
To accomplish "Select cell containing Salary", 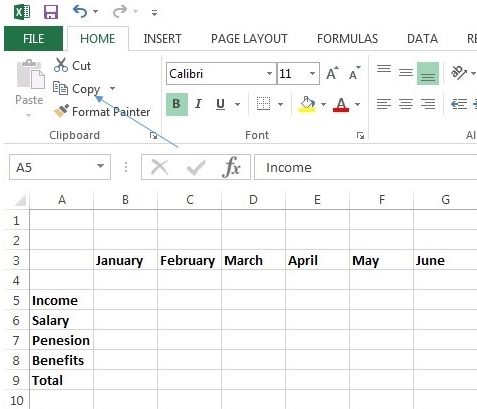I will [62, 320].
